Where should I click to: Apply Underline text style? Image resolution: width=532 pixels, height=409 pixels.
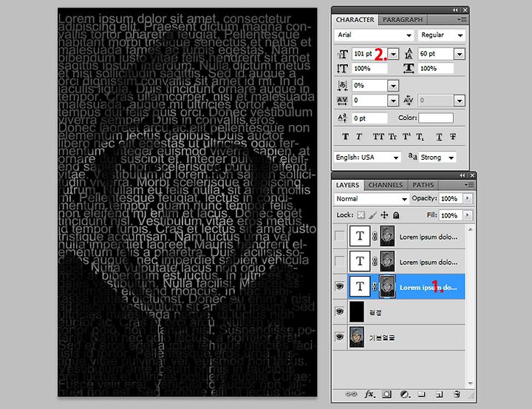pos(439,137)
